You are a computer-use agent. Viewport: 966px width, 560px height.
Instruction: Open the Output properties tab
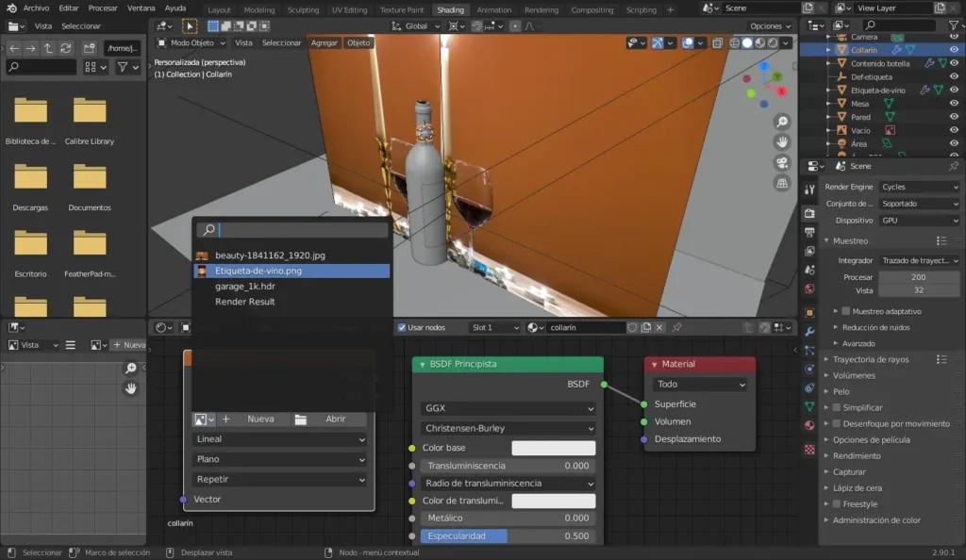(x=809, y=232)
